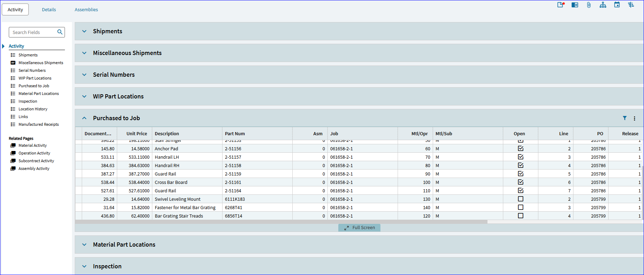Image resolution: width=644 pixels, height=275 pixels.
Task: Expand the Serial Numbers panel chevron
Action: pos(84,75)
